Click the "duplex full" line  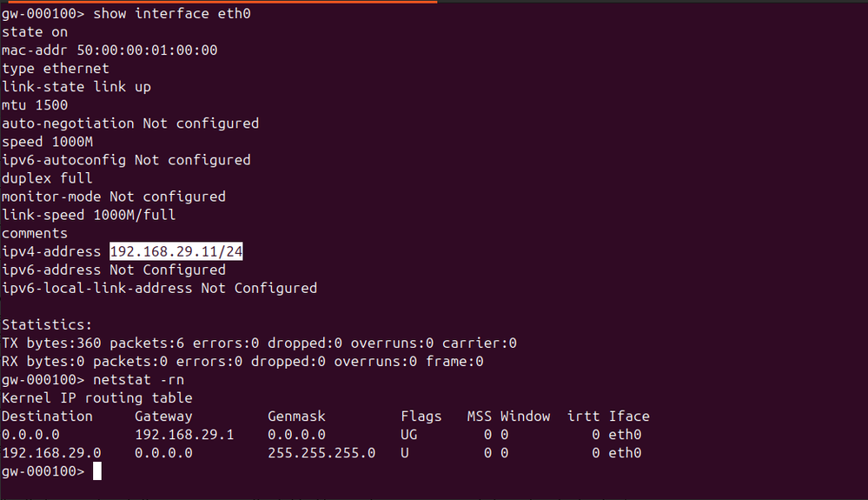tap(47, 178)
